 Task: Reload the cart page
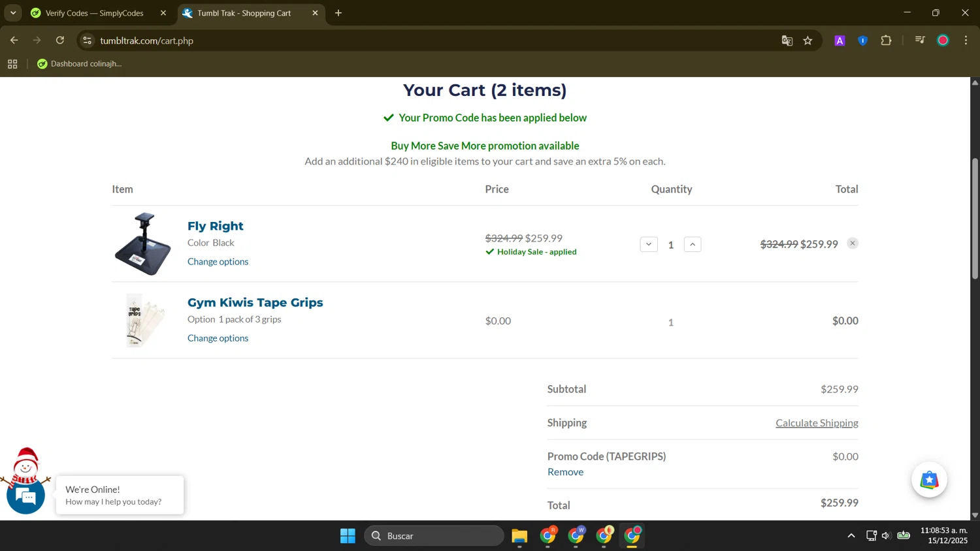click(60, 40)
